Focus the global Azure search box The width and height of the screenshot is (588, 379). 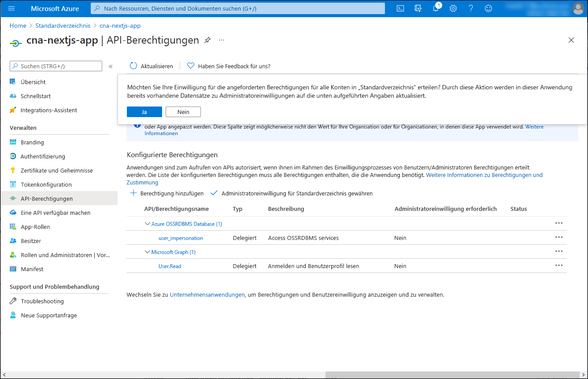(238, 8)
